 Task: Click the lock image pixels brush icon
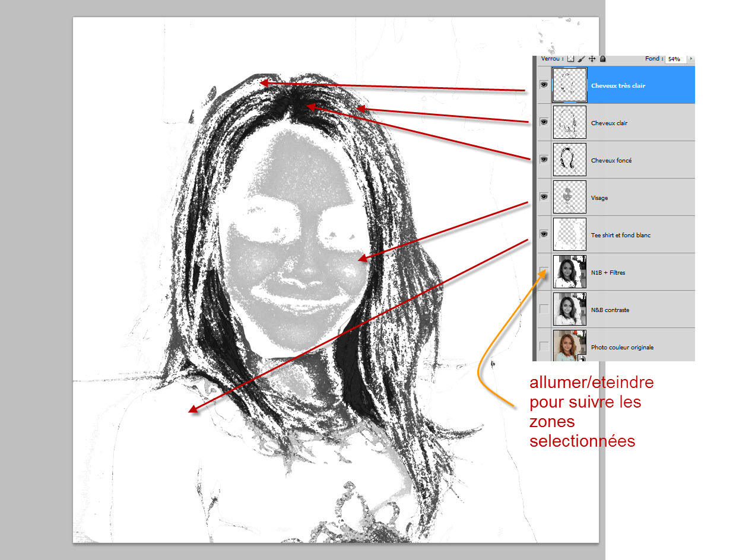click(582, 59)
